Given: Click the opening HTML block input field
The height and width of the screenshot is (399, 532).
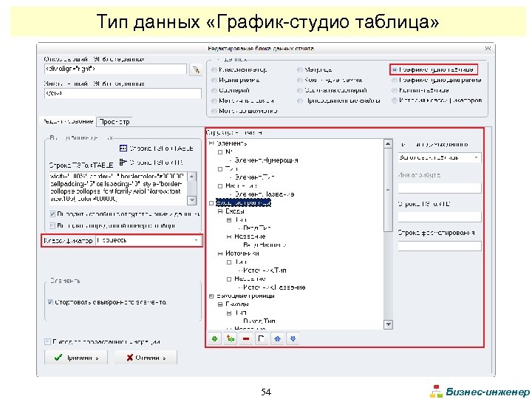Looking at the screenshot, I should pyautogui.click(x=115, y=69).
